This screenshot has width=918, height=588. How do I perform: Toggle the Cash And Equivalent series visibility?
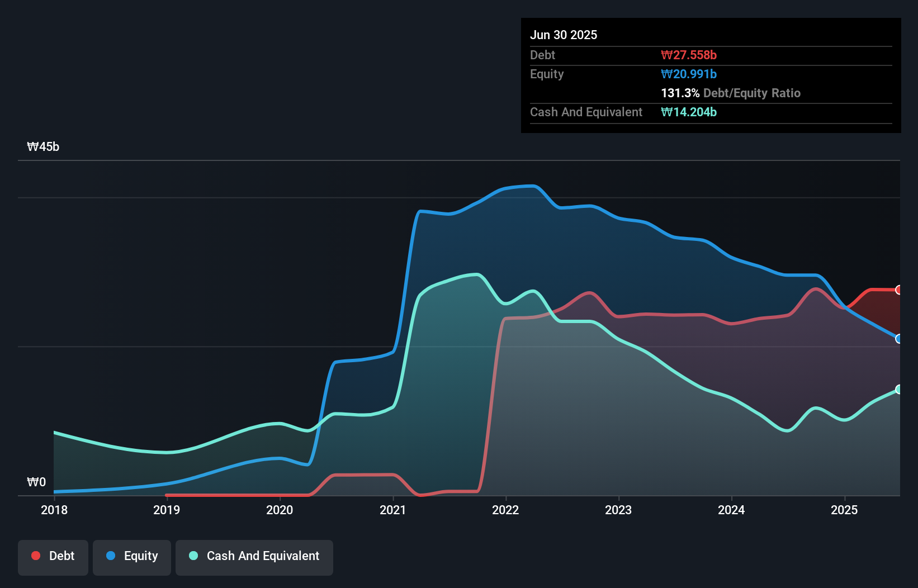click(x=254, y=556)
